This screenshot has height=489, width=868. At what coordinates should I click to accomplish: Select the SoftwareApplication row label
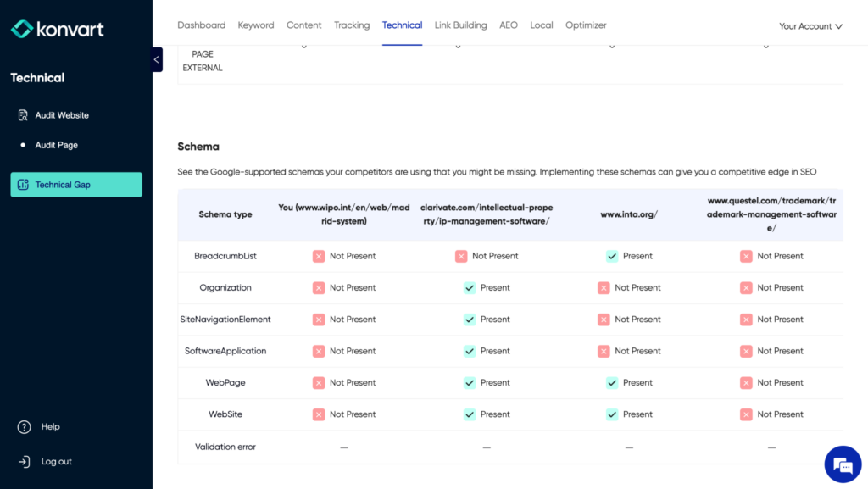pos(225,351)
